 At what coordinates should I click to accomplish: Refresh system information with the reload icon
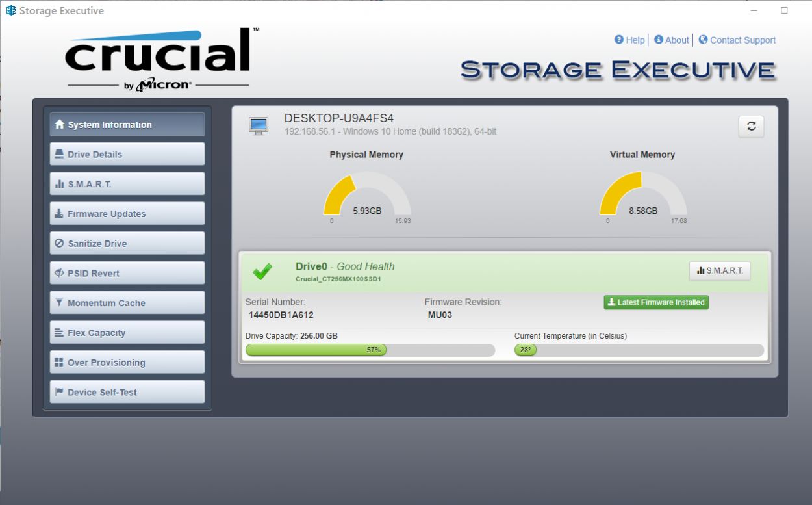pyautogui.click(x=751, y=127)
